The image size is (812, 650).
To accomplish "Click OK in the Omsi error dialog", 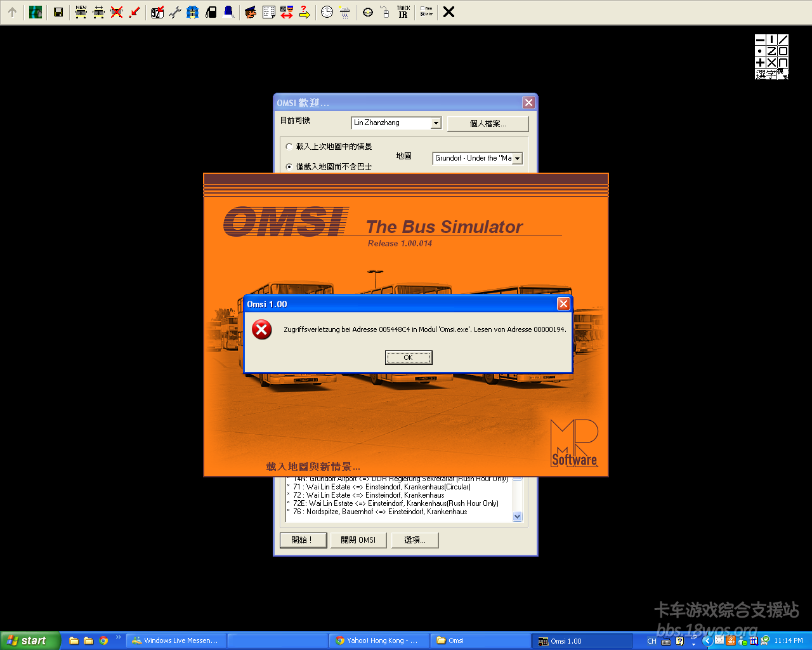I will point(409,357).
